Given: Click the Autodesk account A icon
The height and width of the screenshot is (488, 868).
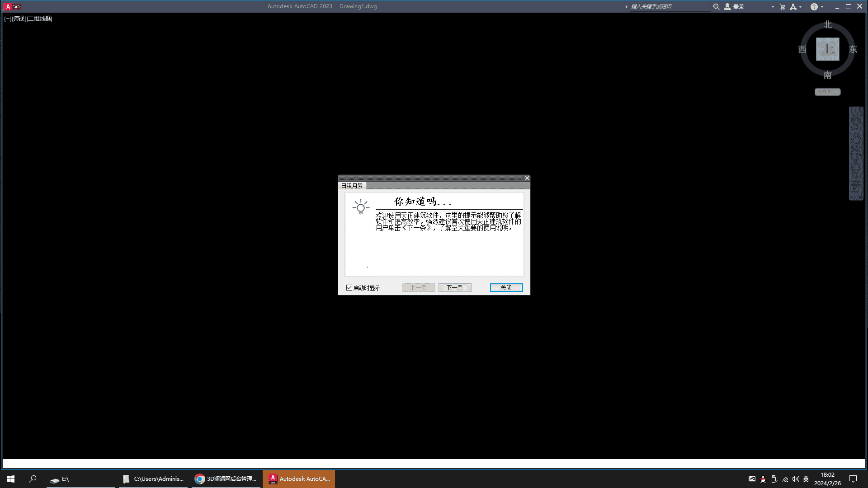Looking at the screenshot, I should (x=793, y=7).
